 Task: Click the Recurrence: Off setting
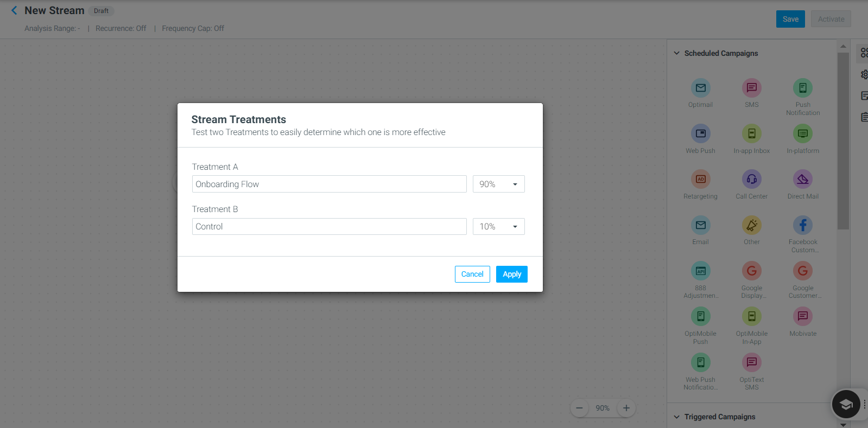(x=121, y=28)
